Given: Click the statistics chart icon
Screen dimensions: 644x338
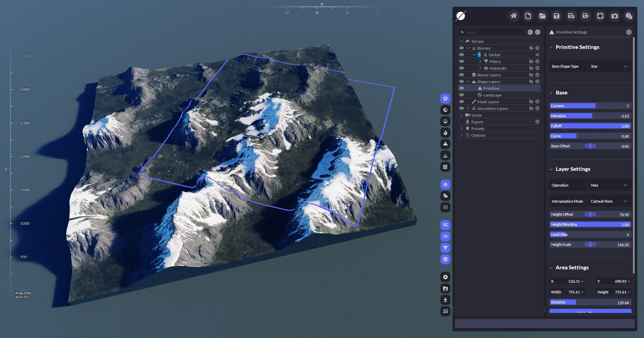Looking at the screenshot, I should point(445,311).
